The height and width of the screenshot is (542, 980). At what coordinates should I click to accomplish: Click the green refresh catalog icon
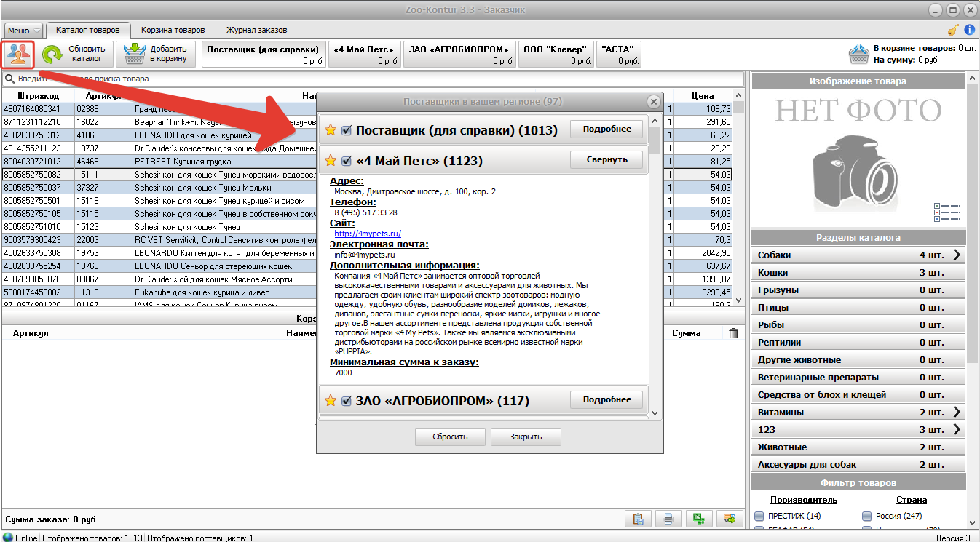point(52,55)
